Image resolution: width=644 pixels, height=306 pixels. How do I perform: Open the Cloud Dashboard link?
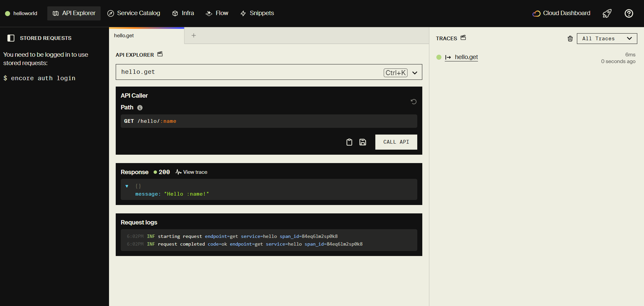tap(561, 13)
